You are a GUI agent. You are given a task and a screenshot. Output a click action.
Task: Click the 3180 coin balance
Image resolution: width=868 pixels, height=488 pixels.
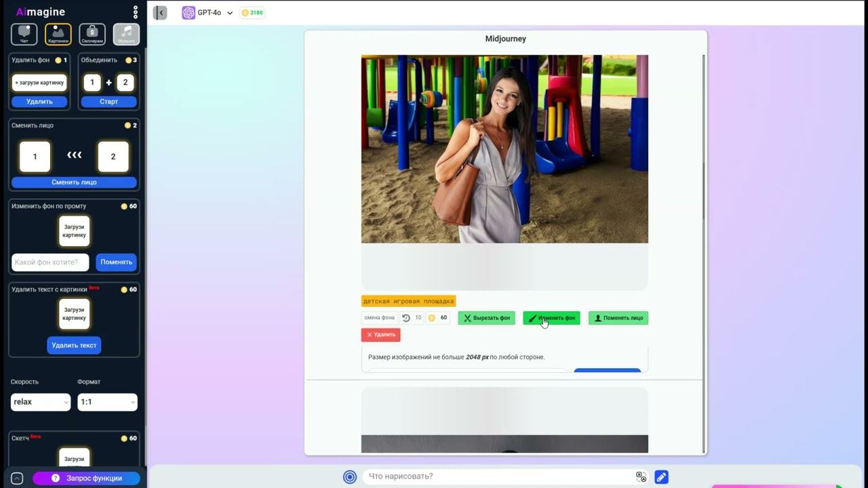tap(252, 13)
